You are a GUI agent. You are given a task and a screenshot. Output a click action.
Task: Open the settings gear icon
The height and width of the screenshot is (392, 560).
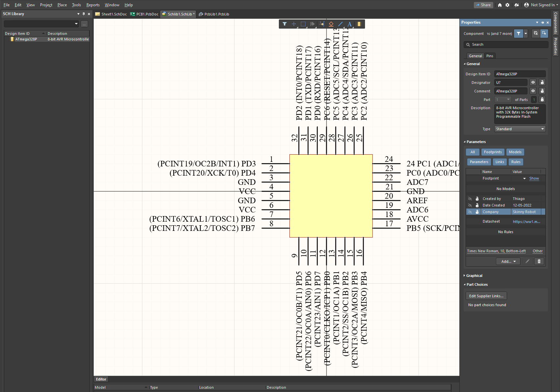[507, 5]
